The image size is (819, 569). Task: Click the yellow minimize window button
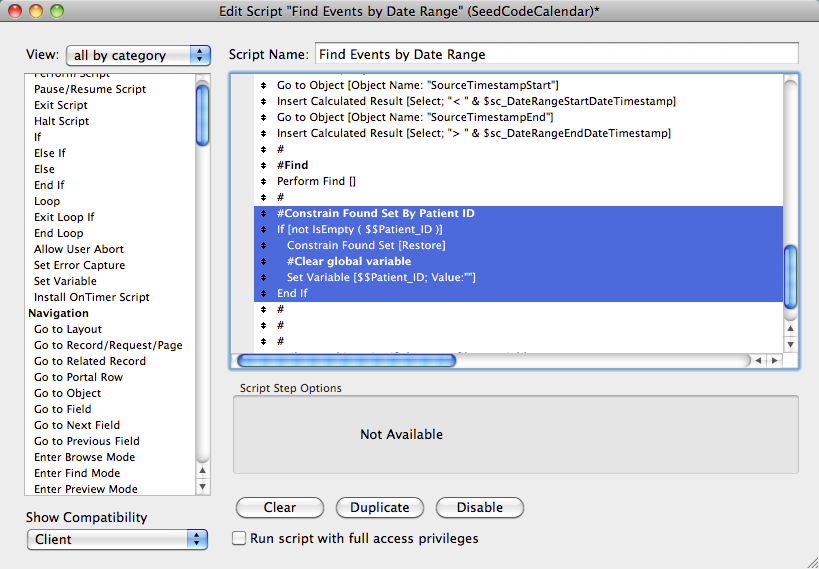[x=36, y=11]
